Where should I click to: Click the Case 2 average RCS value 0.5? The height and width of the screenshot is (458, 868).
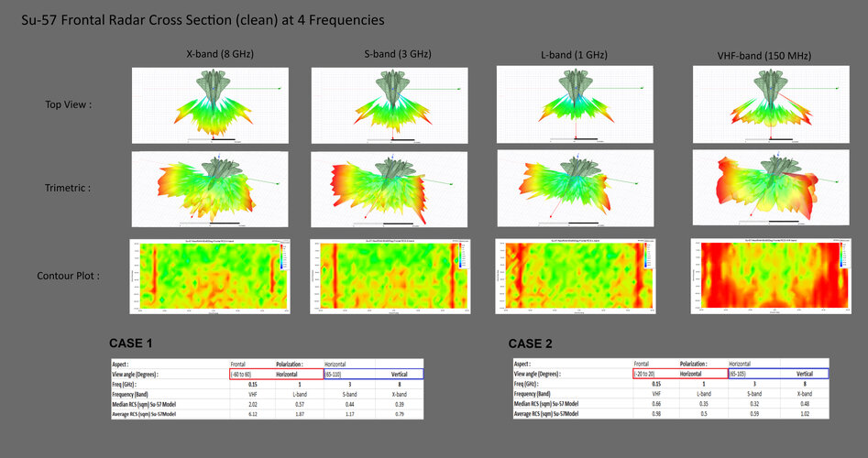[x=704, y=414]
